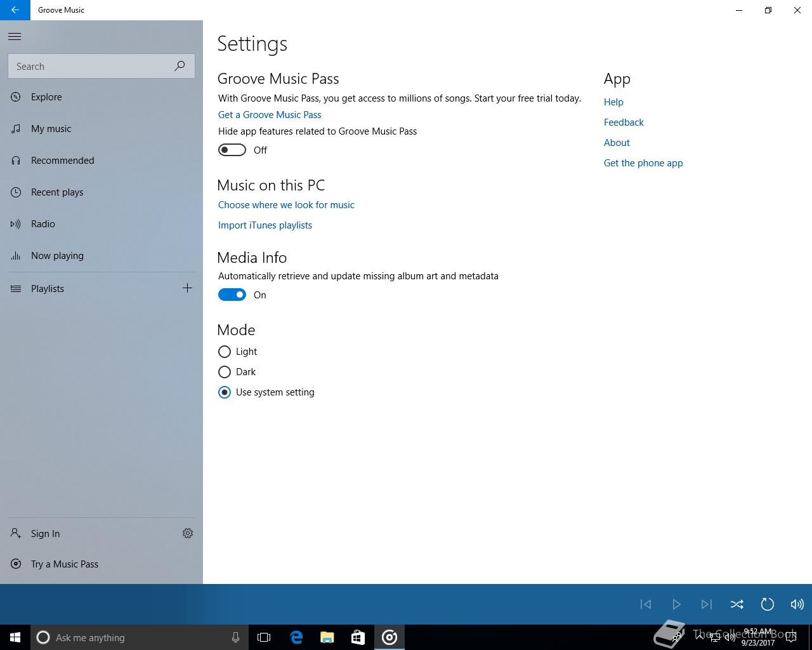
Task: Open the Windows Start menu
Action: (15, 637)
